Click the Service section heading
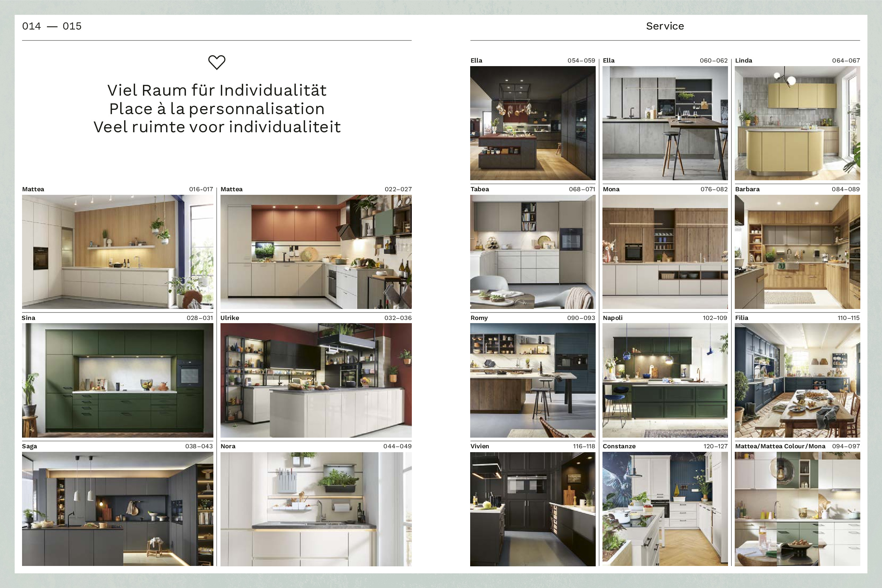Image resolution: width=882 pixels, height=588 pixels. (x=665, y=26)
